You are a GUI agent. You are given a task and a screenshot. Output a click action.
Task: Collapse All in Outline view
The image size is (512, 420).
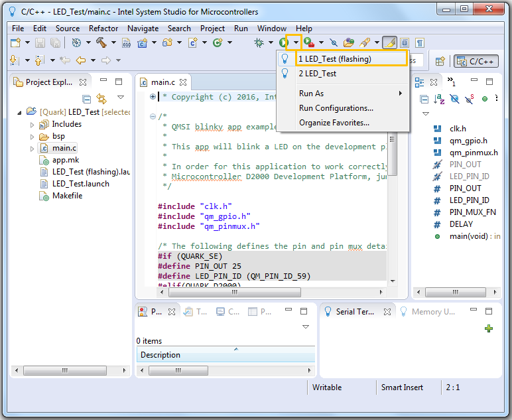click(x=424, y=99)
